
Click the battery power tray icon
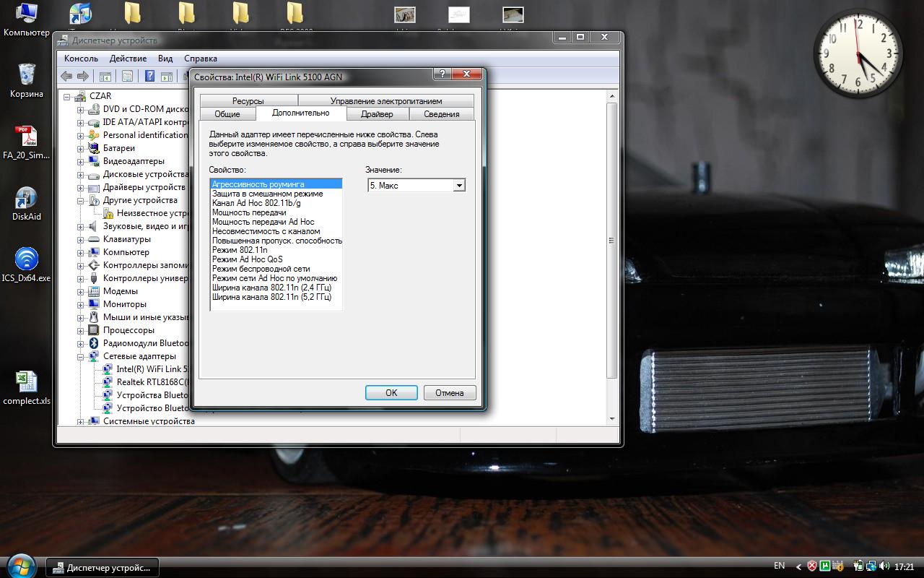tap(859, 566)
